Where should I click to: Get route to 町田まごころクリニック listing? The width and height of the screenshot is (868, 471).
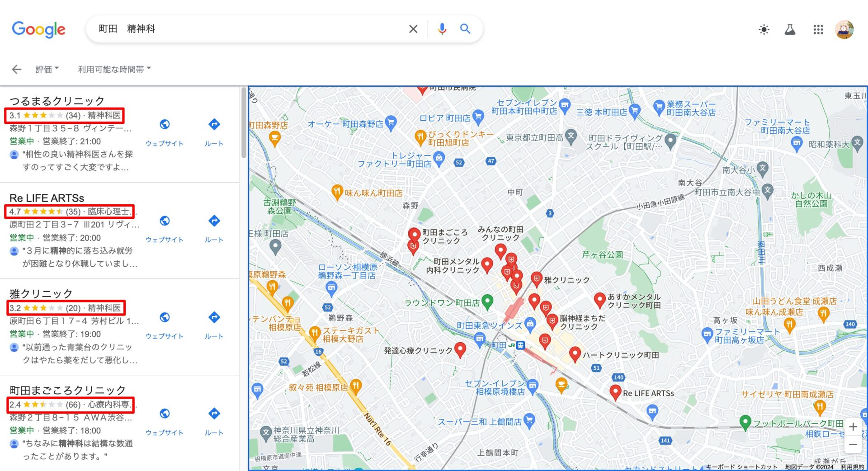[x=214, y=421]
